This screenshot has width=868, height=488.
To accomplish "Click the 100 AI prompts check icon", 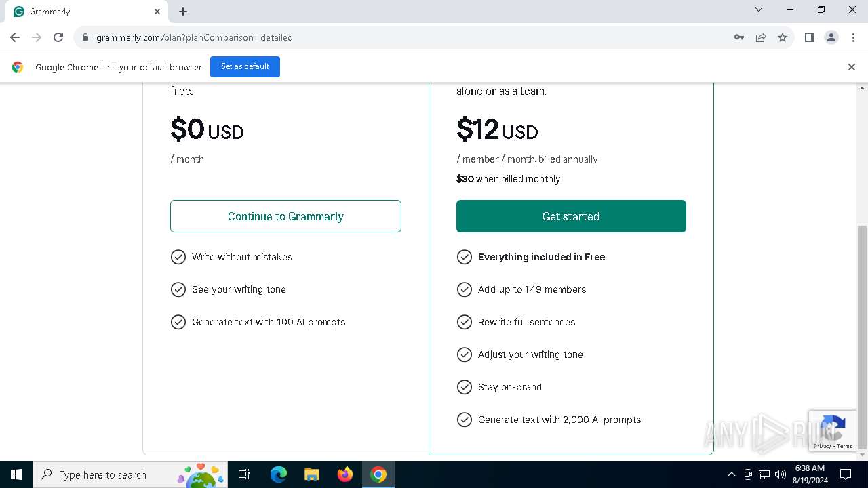I will pos(178,322).
